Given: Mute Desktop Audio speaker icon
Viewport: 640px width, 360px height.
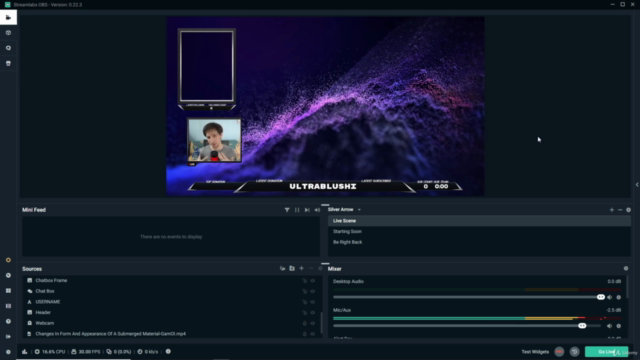Looking at the screenshot, I should [609, 298].
